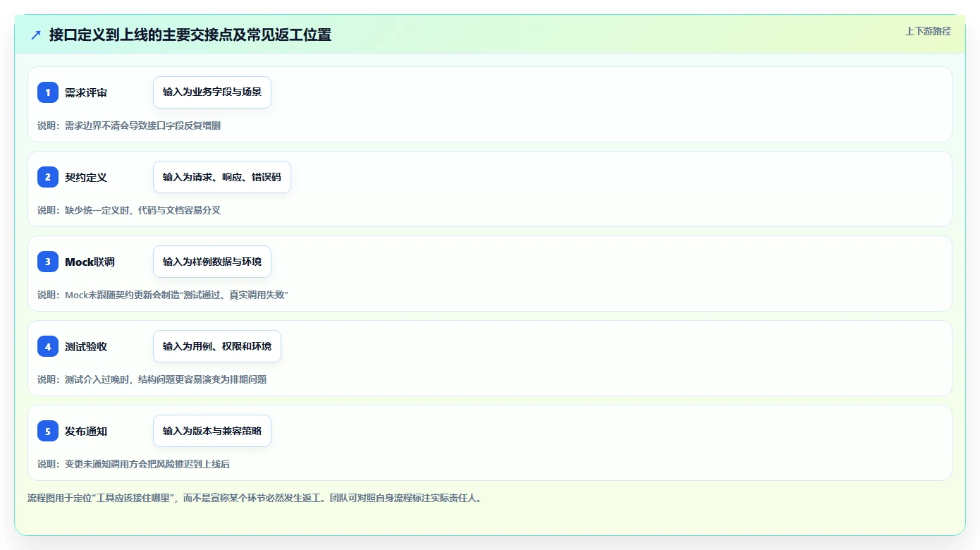Select the 契约定义 step name
This screenshot has width=980, height=550.
click(x=86, y=177)
